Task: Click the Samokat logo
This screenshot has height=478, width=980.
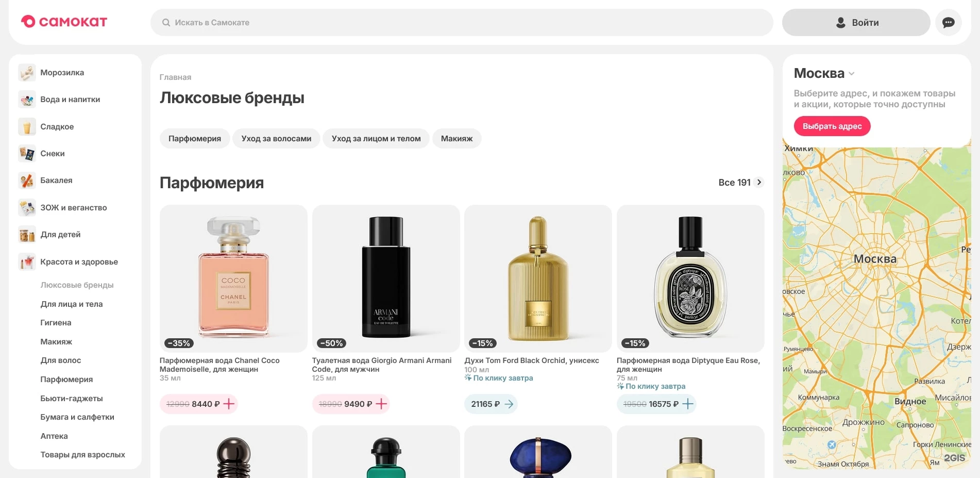Action: (64, 22)
